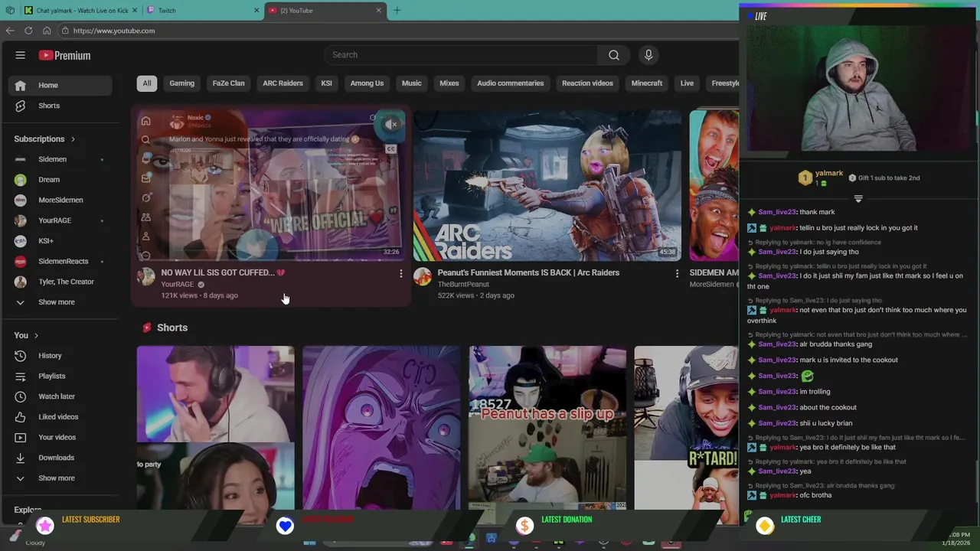The image size is (980, 551).
Task: Select the FaZe Clan filter chip
Action: coord(228,83)
